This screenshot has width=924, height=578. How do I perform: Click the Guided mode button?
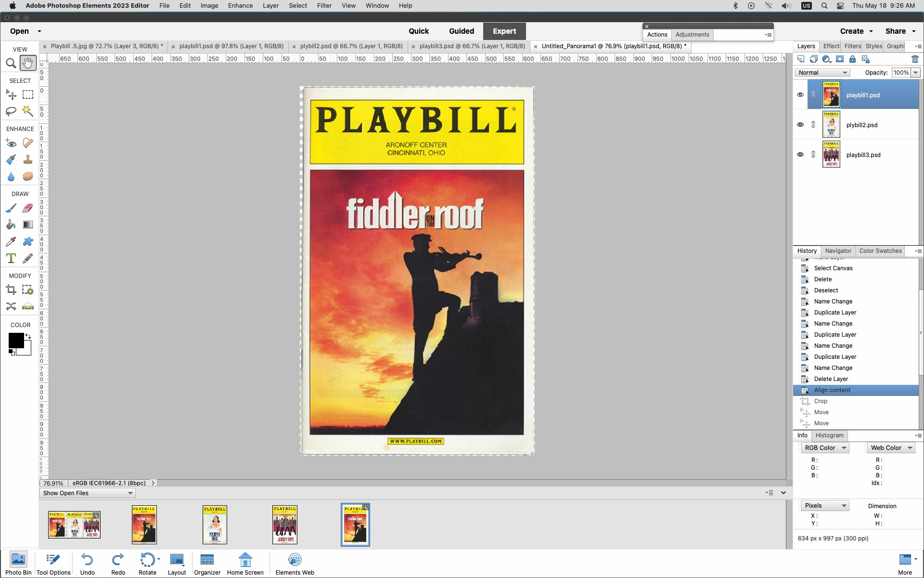461,31
